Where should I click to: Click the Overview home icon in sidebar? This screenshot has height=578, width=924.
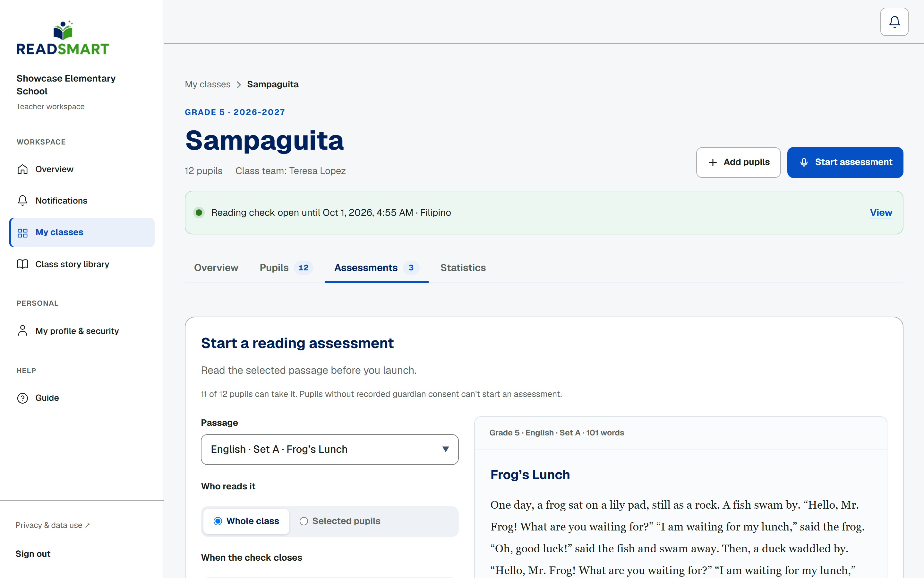22,169
